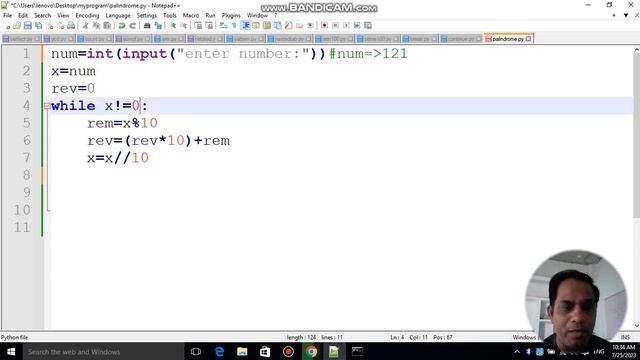Image resolution: width=640 pixels, height=360 pixels.
Task: Click the Close All toolbar icon
Action: (x=60, y=25)
